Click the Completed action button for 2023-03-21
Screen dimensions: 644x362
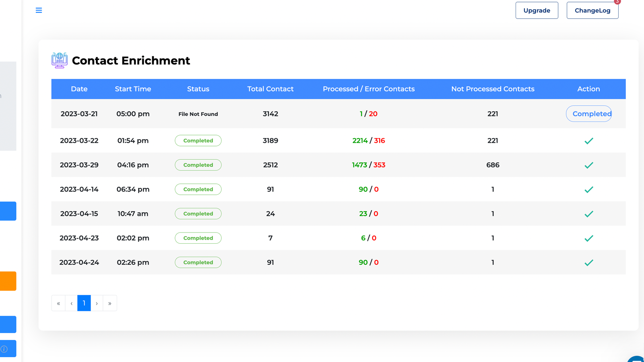coord(588,114)
